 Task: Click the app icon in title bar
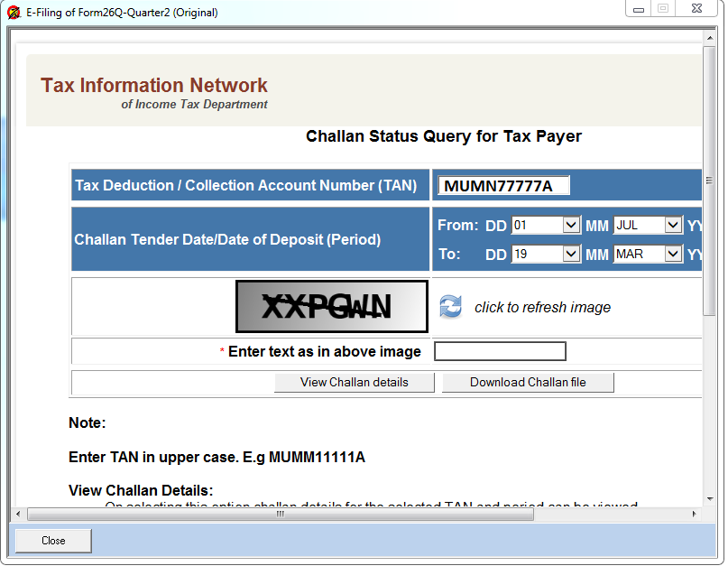pos(14,12)
